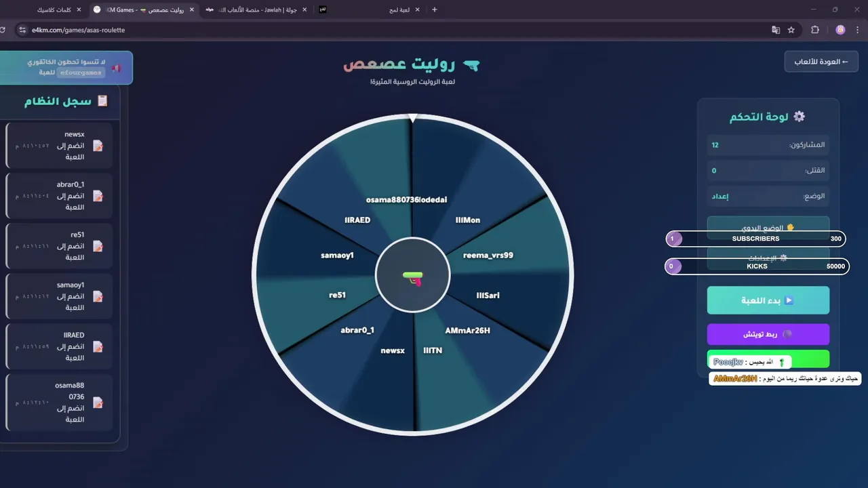The height and width of the screenshot is (488, 868).
Task: Open the Google Translate icon in address bar
Action: point(776,30)
